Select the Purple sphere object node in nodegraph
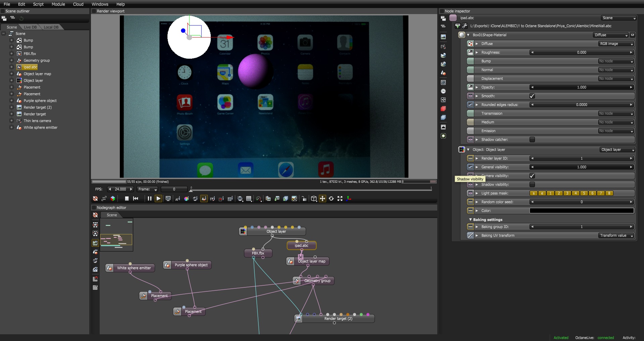This screenshot has height=341, width=644. [187, 265]
